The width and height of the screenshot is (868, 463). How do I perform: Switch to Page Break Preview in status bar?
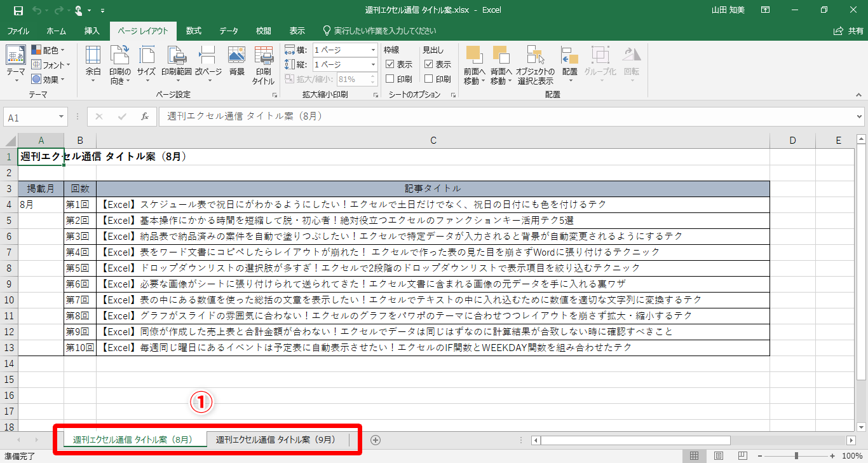(742, 456)
